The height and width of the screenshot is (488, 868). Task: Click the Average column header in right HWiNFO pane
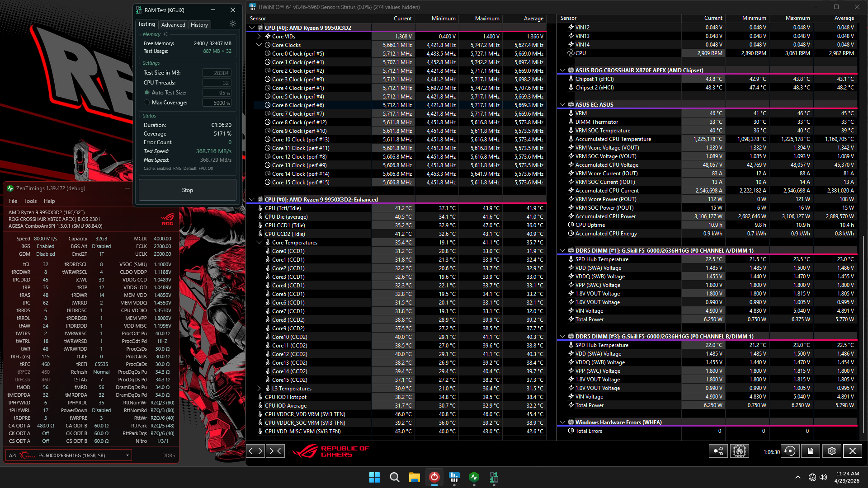[835, 18]
